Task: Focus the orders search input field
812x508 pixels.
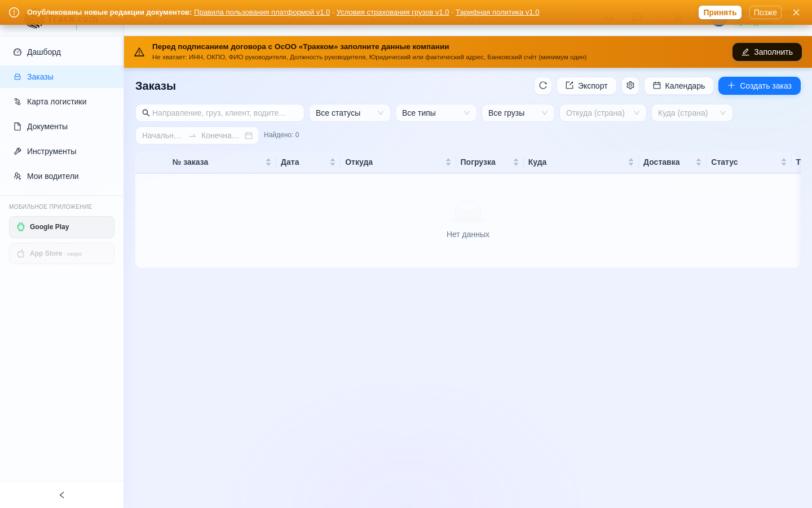Action: click(220, 113)
